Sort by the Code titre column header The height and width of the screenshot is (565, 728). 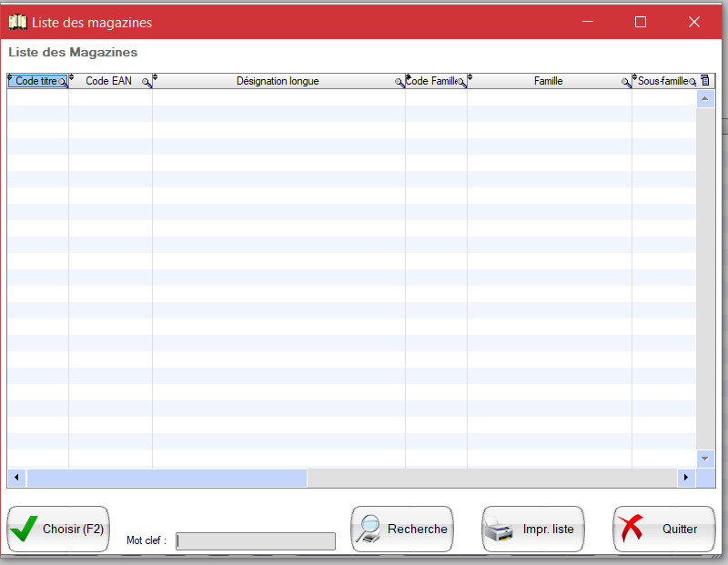pyautogui.click(x=35, y=81)
